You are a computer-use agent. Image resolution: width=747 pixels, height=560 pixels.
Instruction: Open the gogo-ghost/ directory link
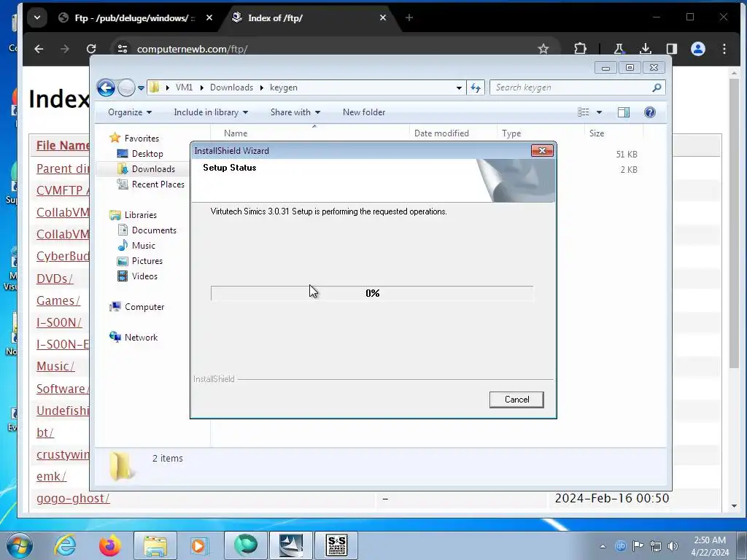pos(73,498)
